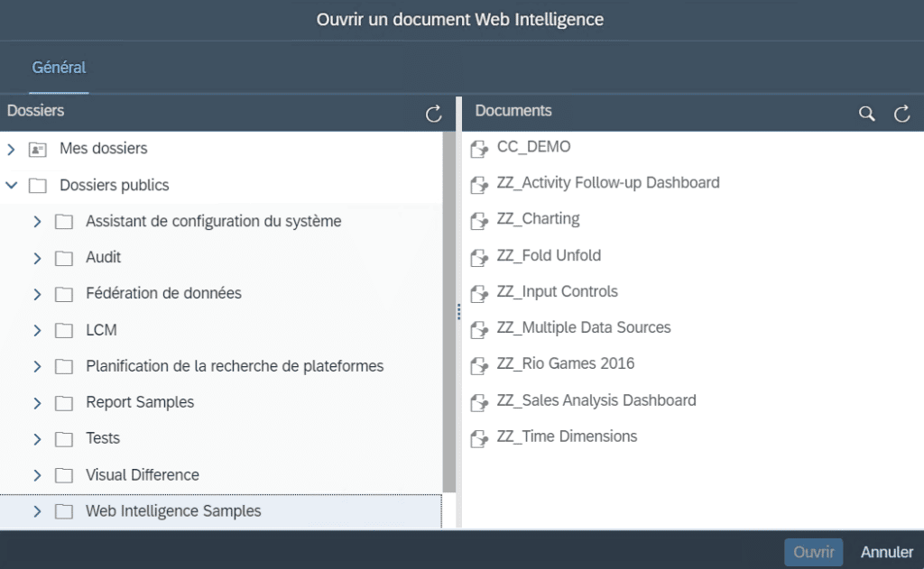Expand the Tests folder

click(x=37, y=439)
